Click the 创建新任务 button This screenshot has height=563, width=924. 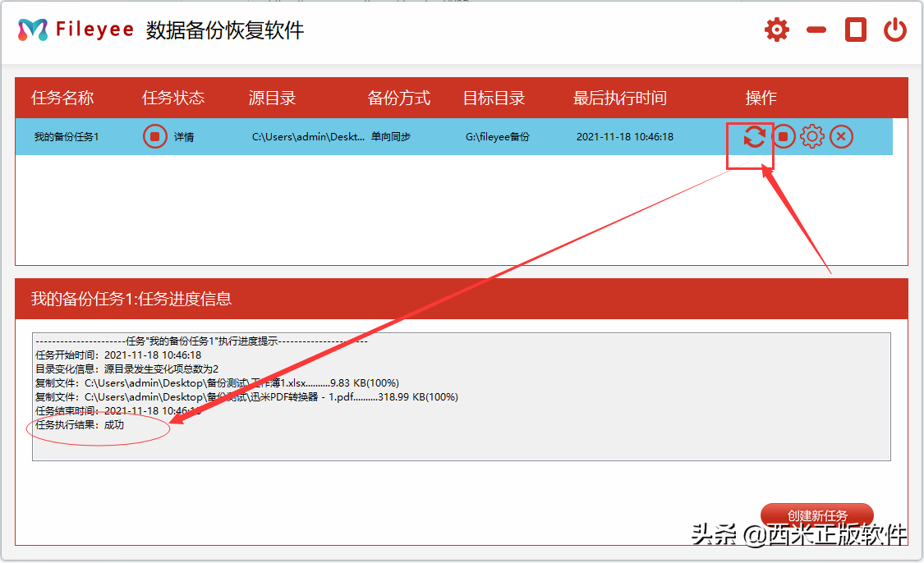coord(816,515)
